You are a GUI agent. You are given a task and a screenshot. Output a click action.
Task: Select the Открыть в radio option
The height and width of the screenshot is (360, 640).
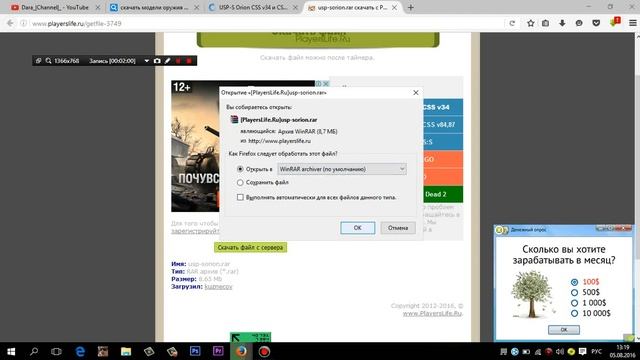pos(240,169)
